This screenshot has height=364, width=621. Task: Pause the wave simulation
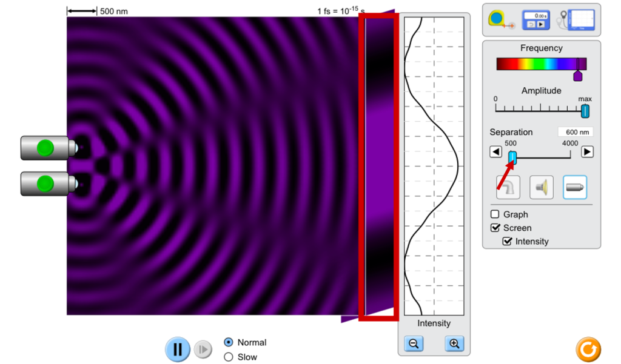tap(178, 349)
